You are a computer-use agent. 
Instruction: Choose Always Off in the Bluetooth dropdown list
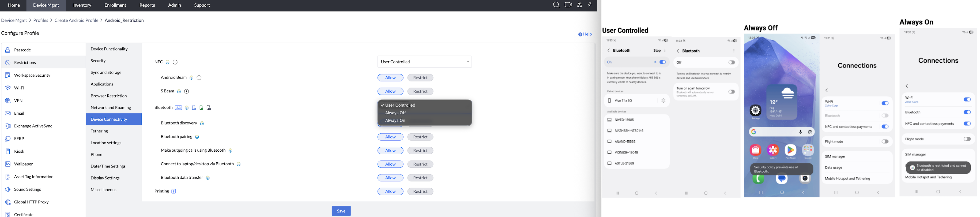(425, 113)
